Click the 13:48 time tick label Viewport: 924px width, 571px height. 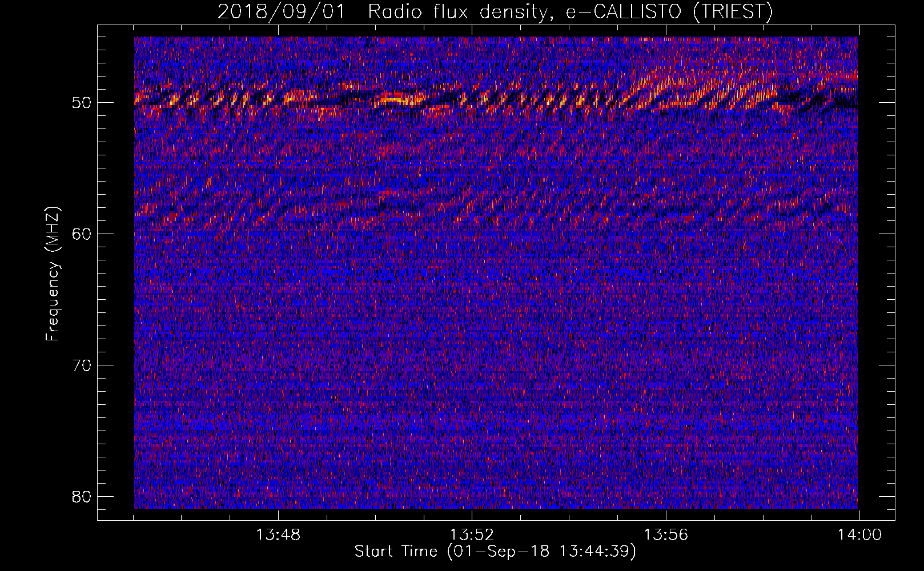278,535
